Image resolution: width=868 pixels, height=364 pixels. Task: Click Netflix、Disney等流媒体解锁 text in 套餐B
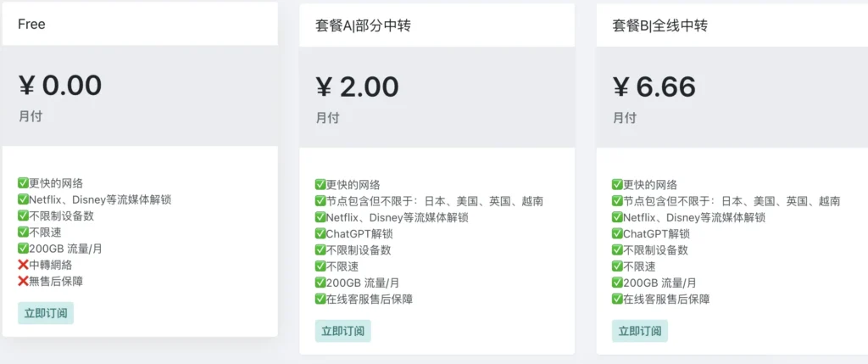tap(694, 218)
